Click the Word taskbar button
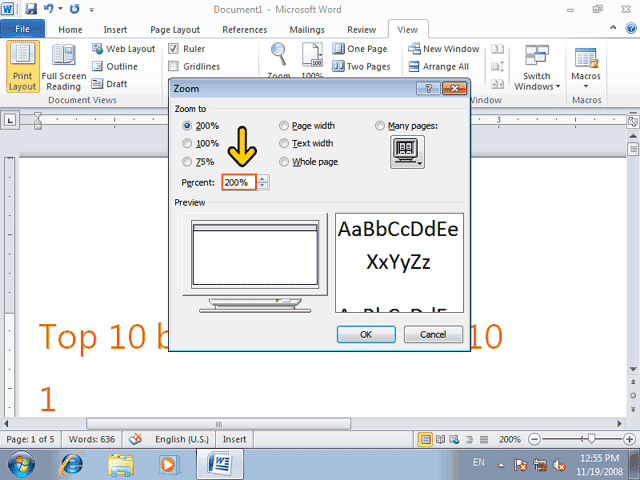Image resolution: width=640 pixels, height=480 pixels. pos(220,464)
